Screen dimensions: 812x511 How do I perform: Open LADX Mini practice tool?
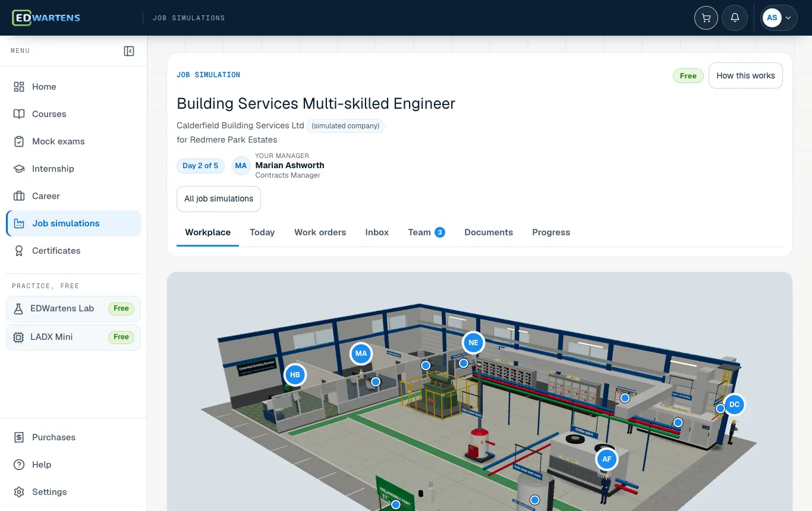point(74,337)
